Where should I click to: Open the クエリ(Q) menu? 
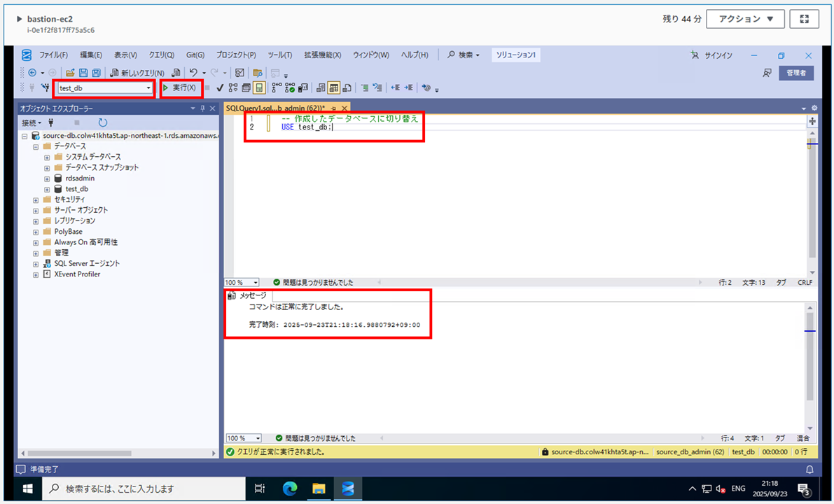coord(161,55)
